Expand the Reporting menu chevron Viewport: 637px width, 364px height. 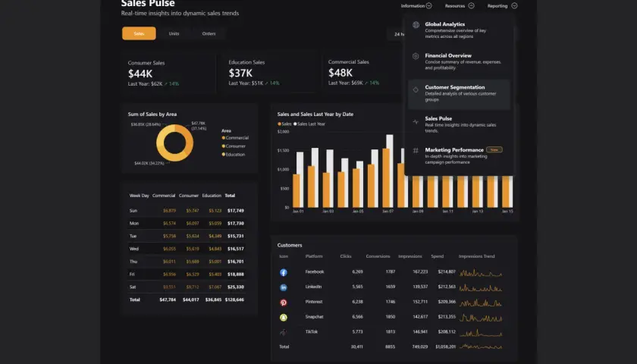click(x=514, y=6)
